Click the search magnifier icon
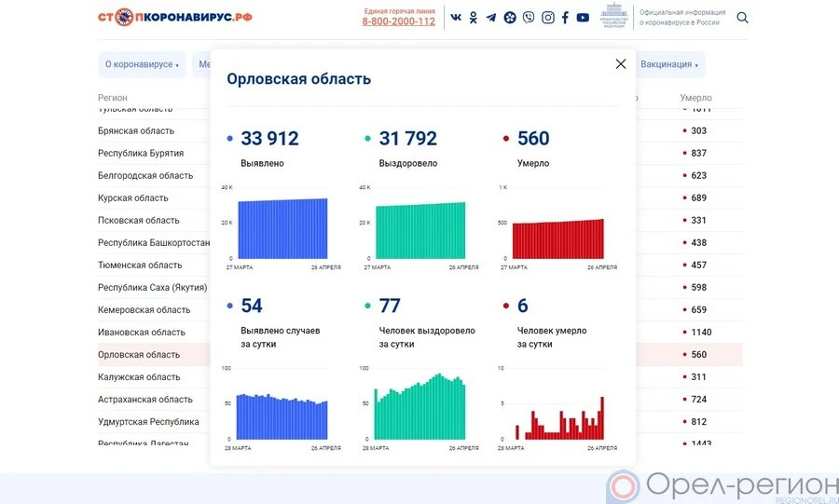This screenshot has width=839, height=504. [742, 18]
